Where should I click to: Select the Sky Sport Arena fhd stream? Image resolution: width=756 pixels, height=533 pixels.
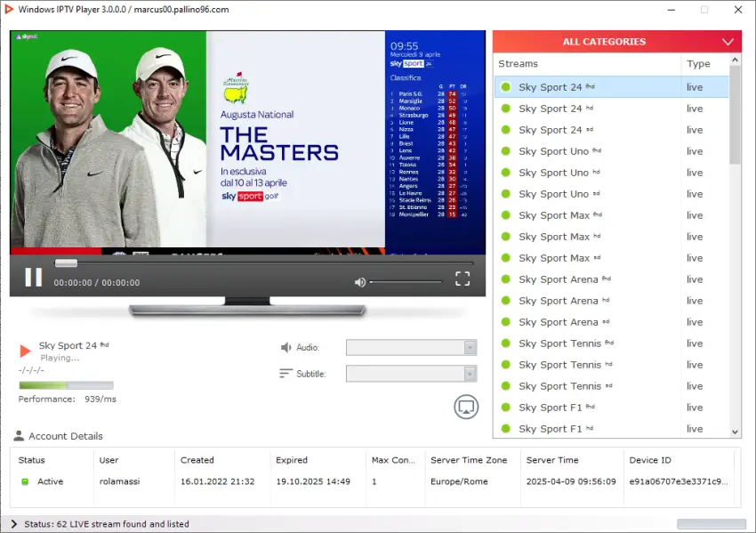[611, 279]
